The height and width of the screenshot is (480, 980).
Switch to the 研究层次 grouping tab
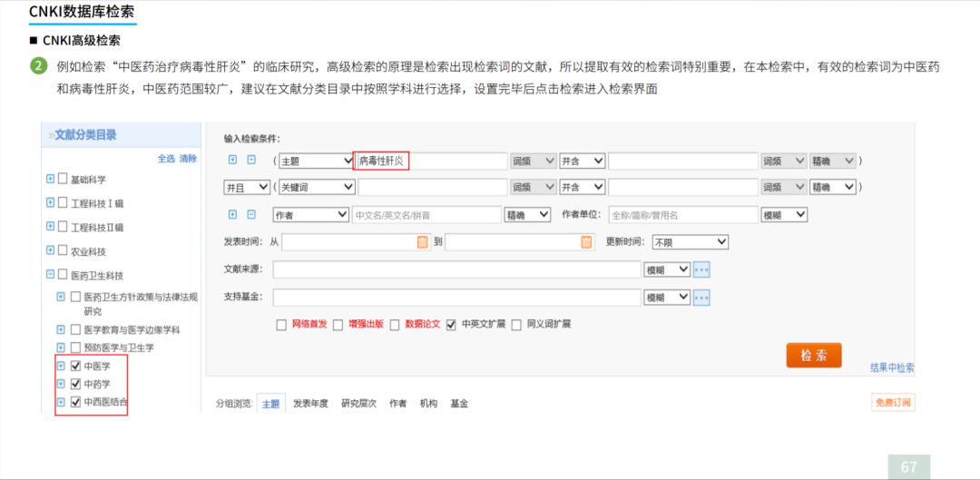point(358,404)
